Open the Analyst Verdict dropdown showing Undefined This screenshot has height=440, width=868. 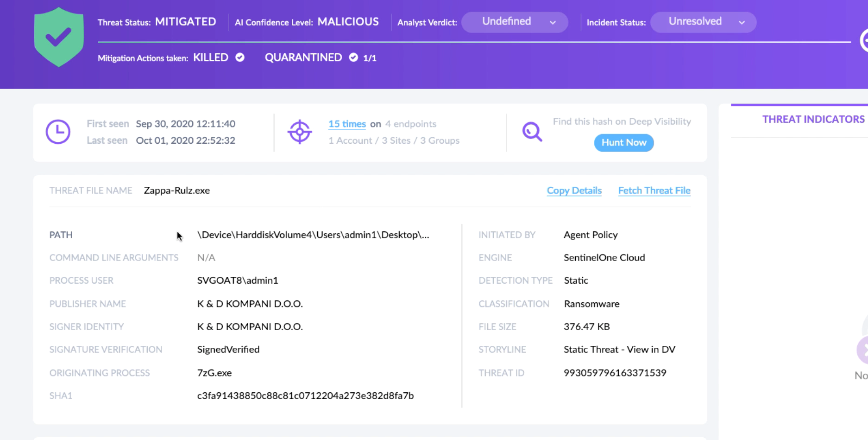point(514,21)
